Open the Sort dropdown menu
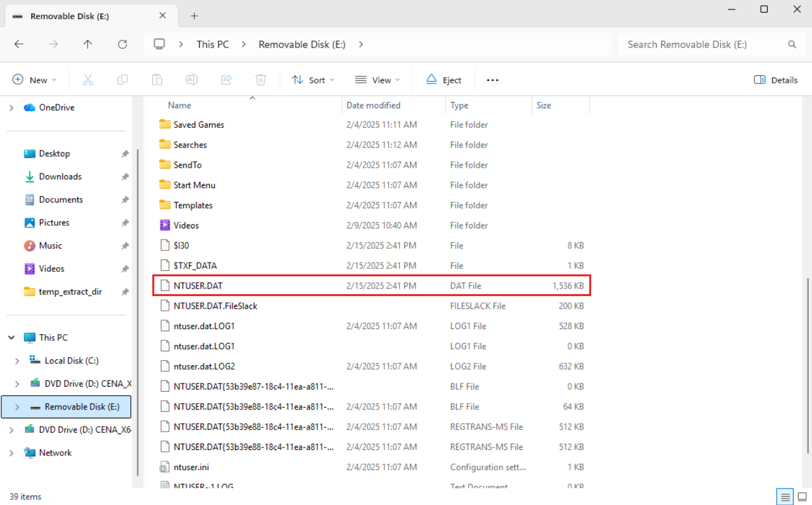Image resolution: width=812 pixels, height=505 pixels. click(313, 80)
